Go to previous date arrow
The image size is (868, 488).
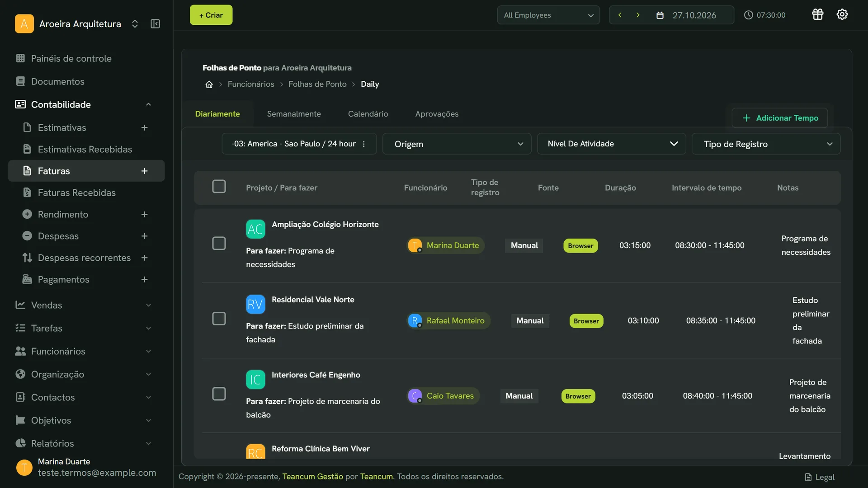[x=620, y=15]
